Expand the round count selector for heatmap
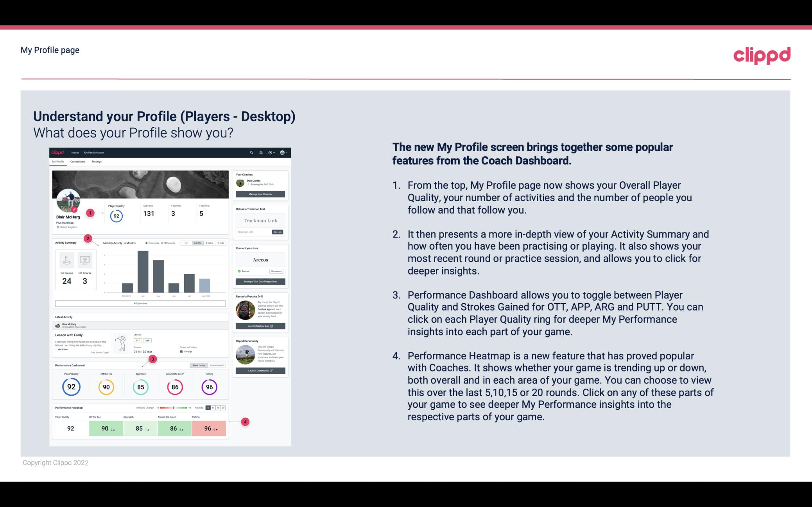 point(217,408)
